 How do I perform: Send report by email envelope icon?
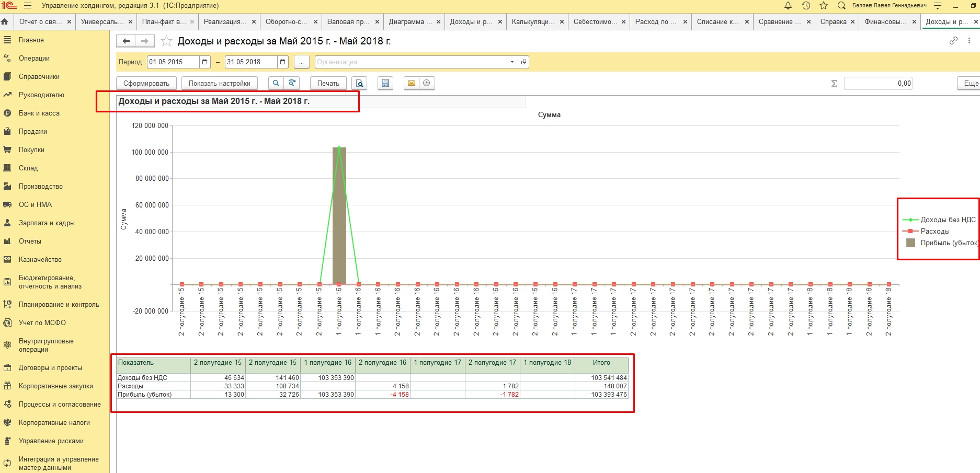pyautogui.click(x=412, y=83)
